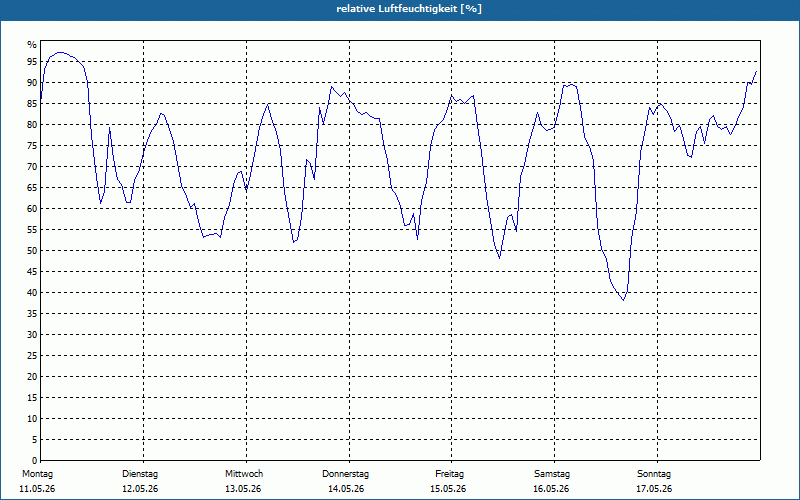
Task: Click the 'Sonntag' day label
Action: coord(654,474)
